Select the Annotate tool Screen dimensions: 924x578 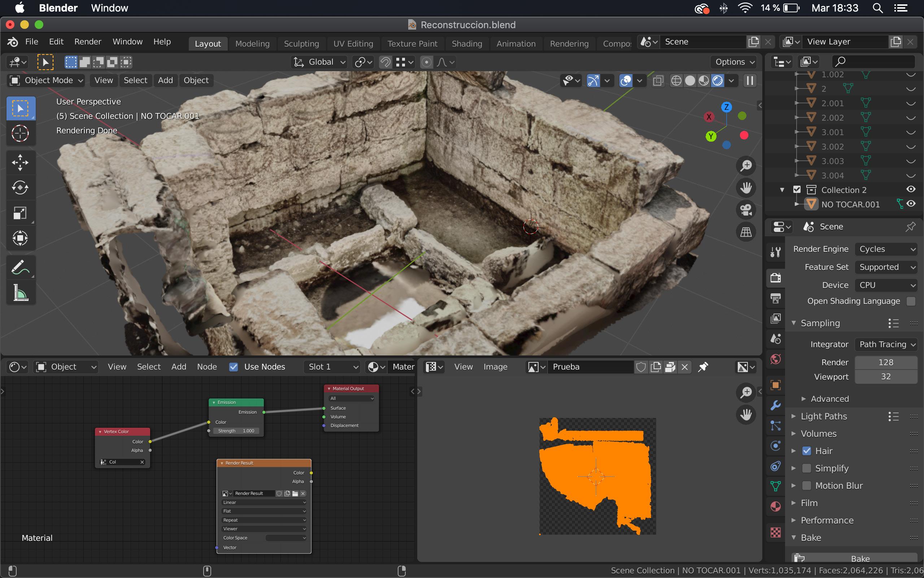click(21, 267)
